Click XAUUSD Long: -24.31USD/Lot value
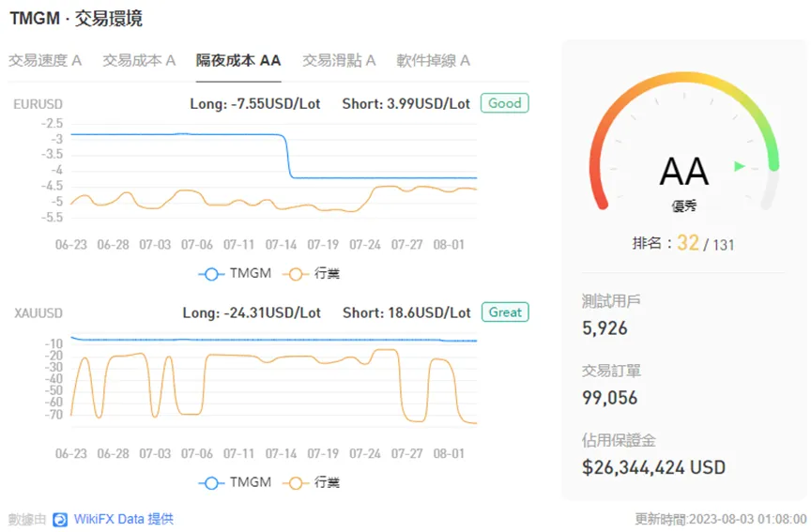Viewport: 811px width, 532px height. (252, 312)
